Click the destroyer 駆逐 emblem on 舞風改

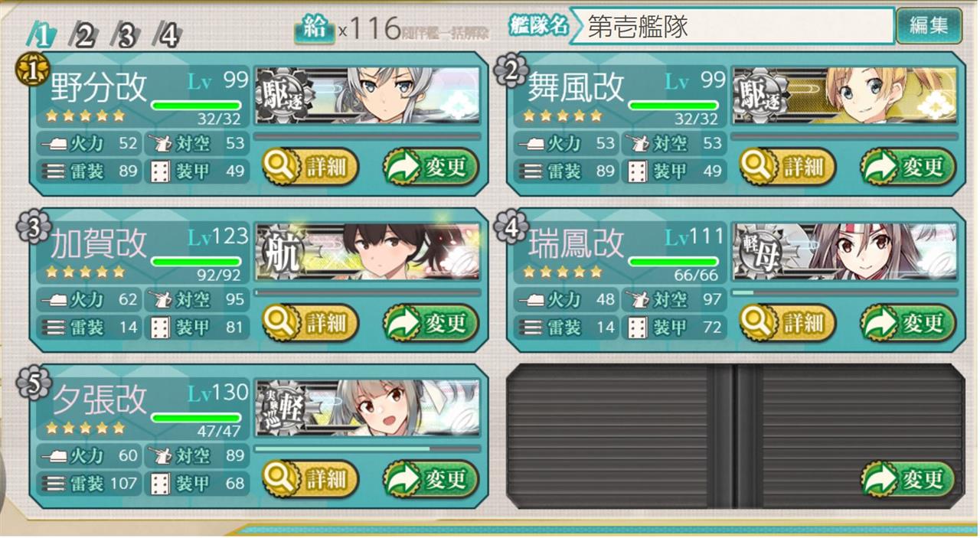[758, 96]
